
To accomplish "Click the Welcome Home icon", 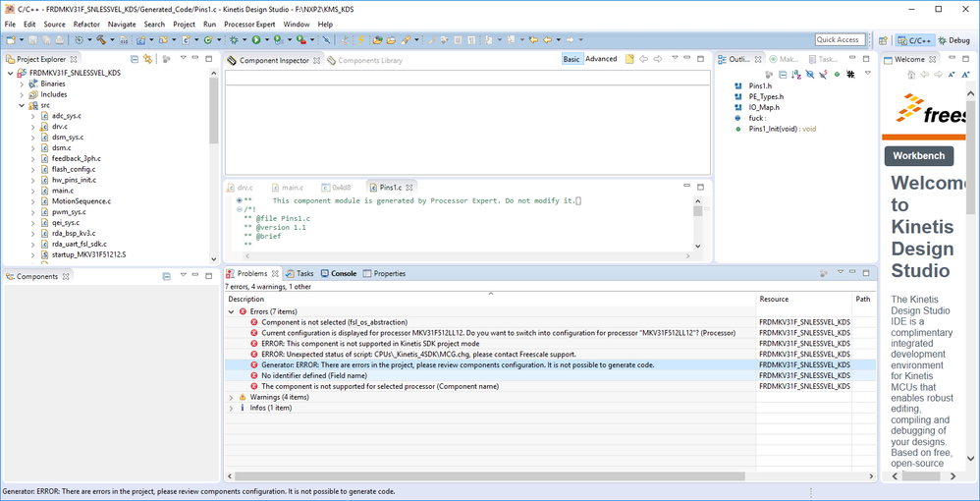I will 911,74.
